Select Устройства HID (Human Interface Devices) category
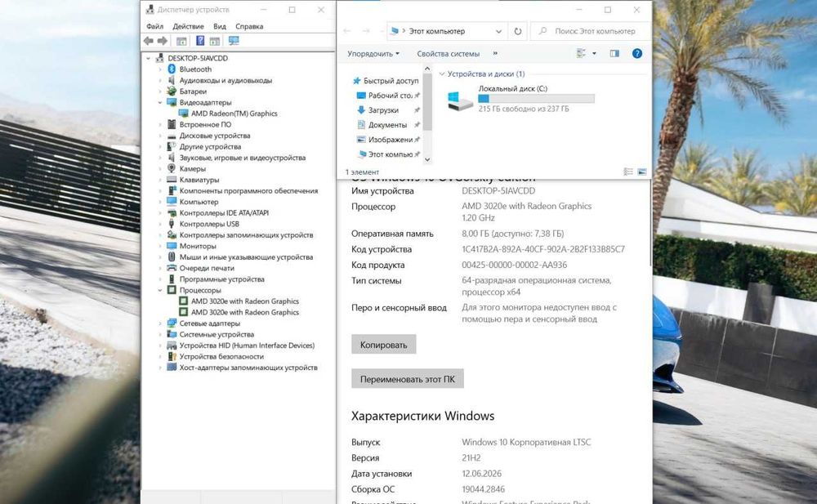Viewport: 817px width, 504px height. (241, 345)
